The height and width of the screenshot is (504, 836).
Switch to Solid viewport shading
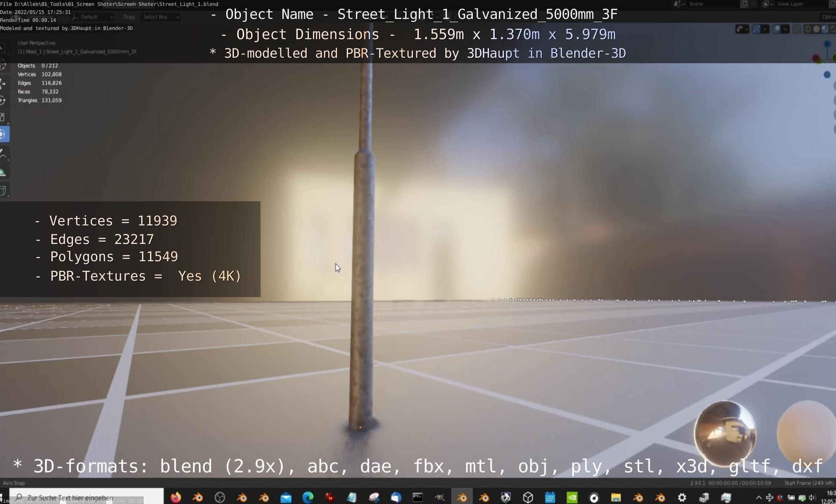coord(816,29)
